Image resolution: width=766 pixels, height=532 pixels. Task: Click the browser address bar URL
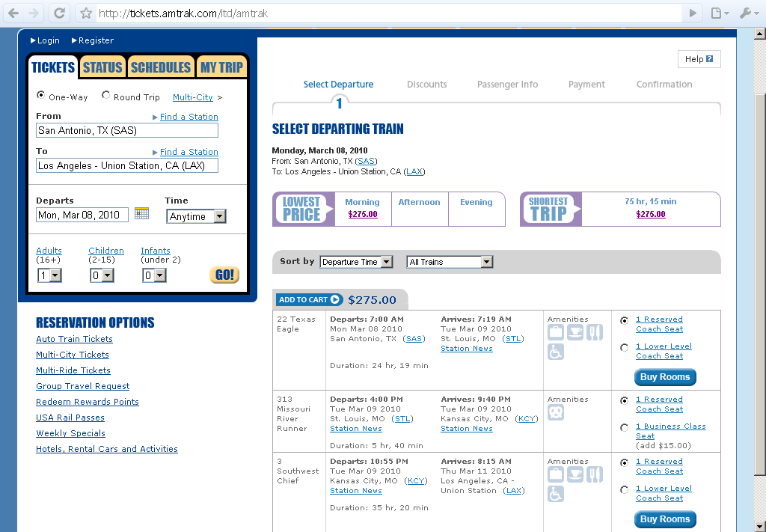pos(183,13)
